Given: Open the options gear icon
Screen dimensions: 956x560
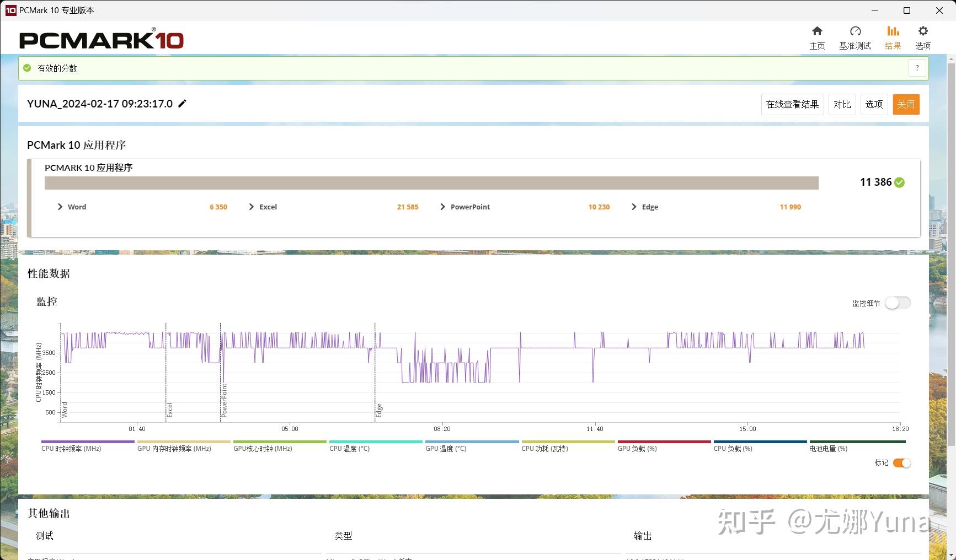Looking at the screenshot, I should tap(923, 31).
